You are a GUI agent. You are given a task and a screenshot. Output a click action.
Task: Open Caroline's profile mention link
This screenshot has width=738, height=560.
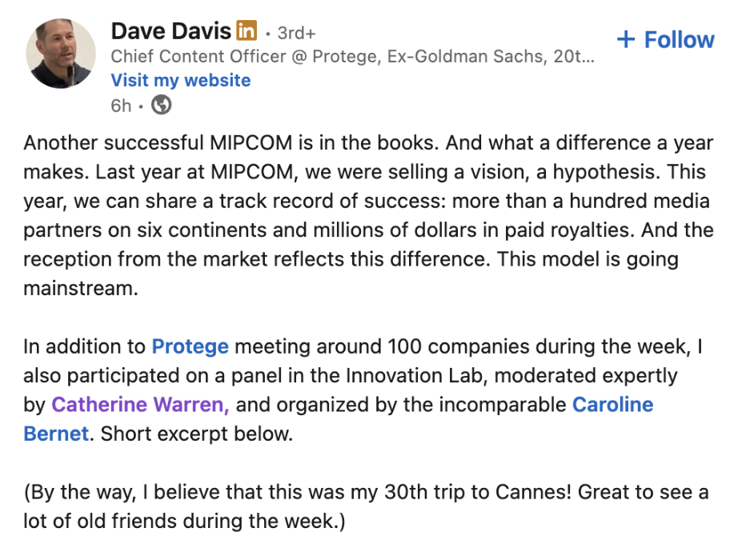612,405
